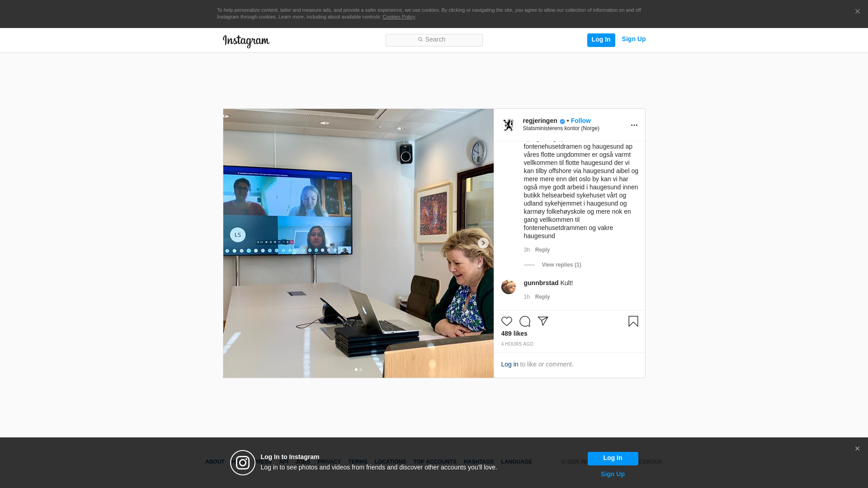Click the verified badge next to regjeringen

pyautogui.click(x=562, y=121)
